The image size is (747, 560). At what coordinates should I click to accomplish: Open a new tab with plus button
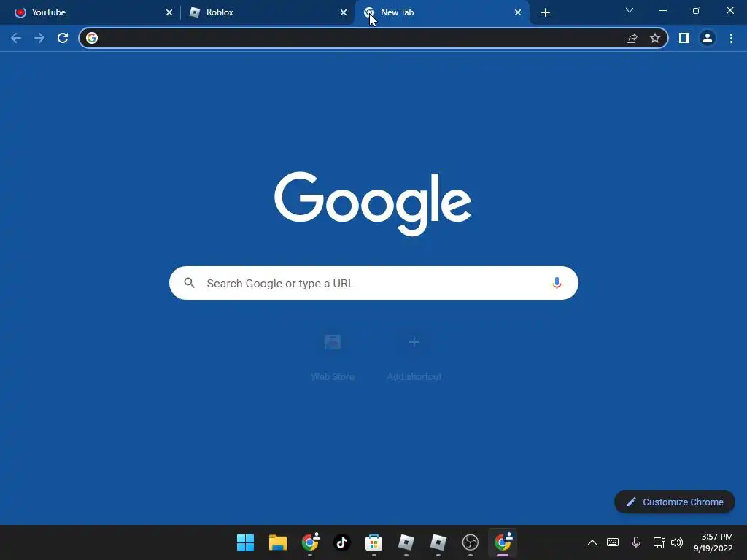click(546, 12)
